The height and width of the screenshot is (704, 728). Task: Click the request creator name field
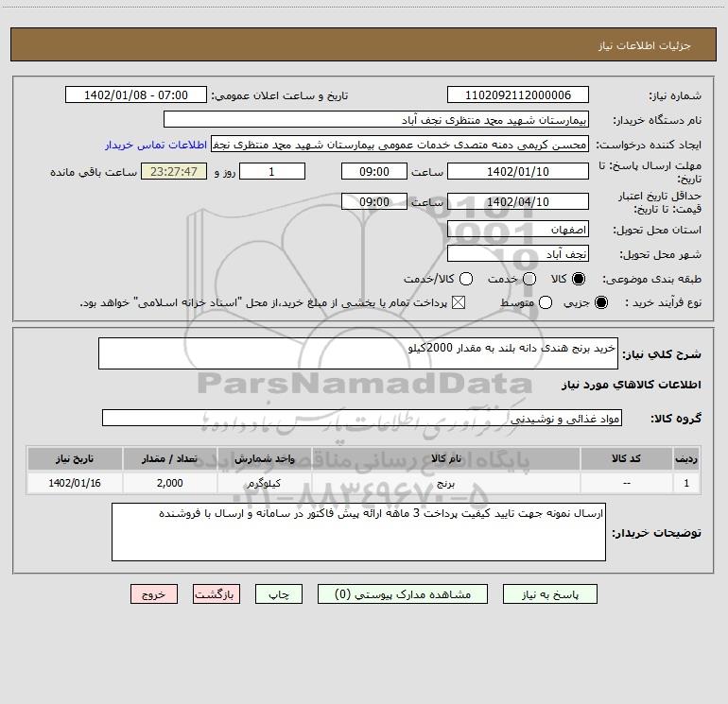399,144
